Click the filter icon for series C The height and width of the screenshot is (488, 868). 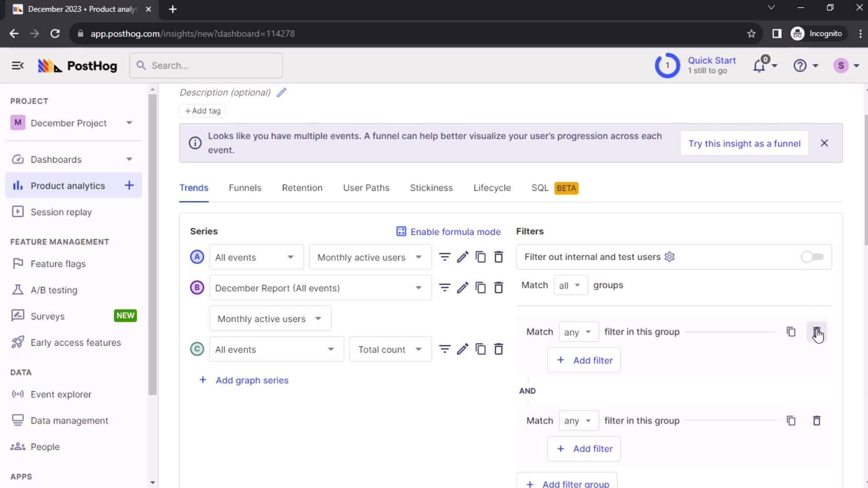[445, 350]
